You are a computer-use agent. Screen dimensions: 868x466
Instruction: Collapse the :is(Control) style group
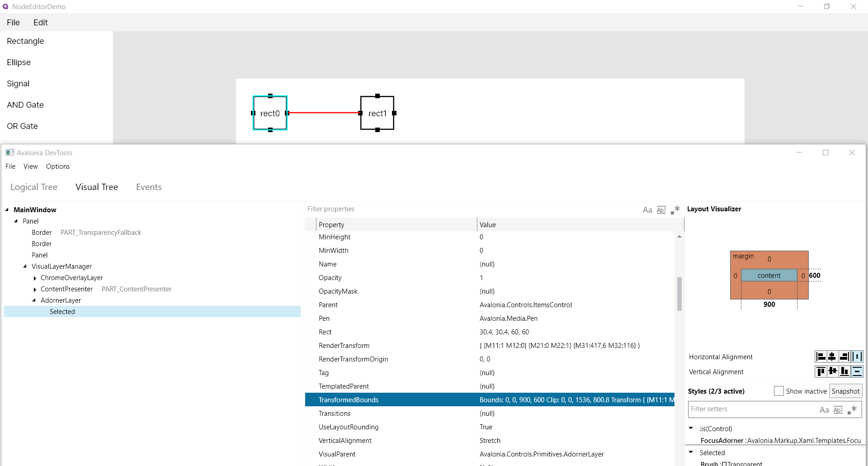click(691, 428)
